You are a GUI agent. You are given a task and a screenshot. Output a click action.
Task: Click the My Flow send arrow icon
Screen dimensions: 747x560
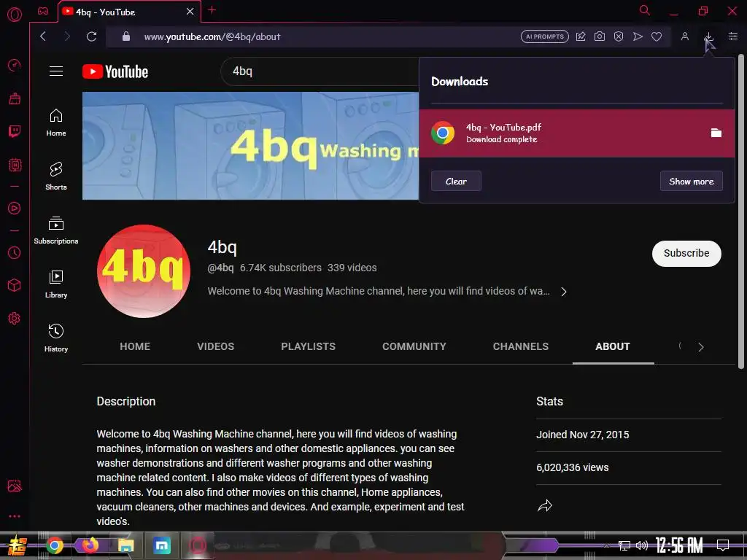pos(638,36)
